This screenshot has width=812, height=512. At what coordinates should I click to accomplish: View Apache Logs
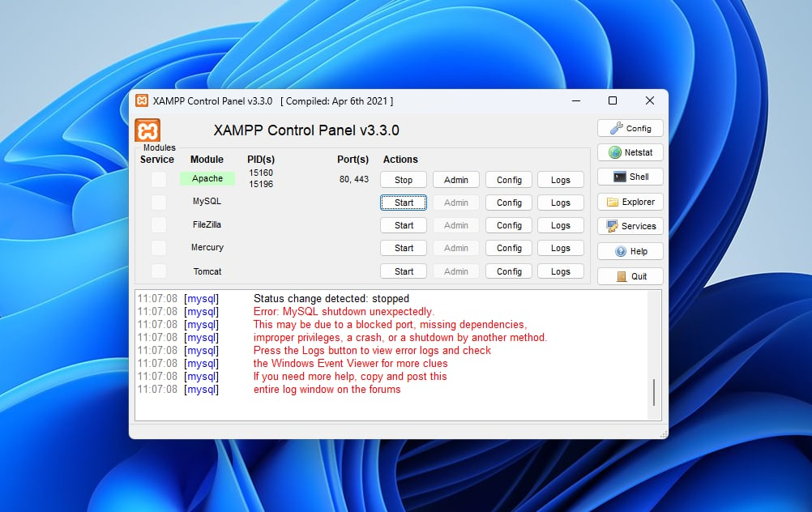pyautogui.click(x=560, y=180)
